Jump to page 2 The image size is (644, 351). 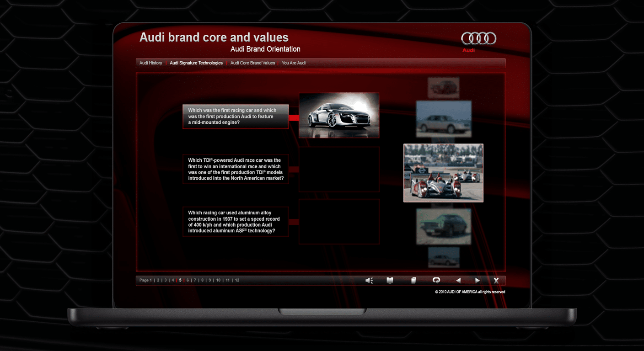point(158,280)
